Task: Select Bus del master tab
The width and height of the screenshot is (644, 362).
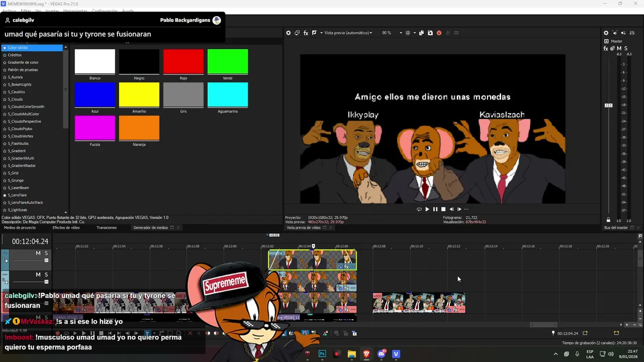Action: tap(616, 228)
